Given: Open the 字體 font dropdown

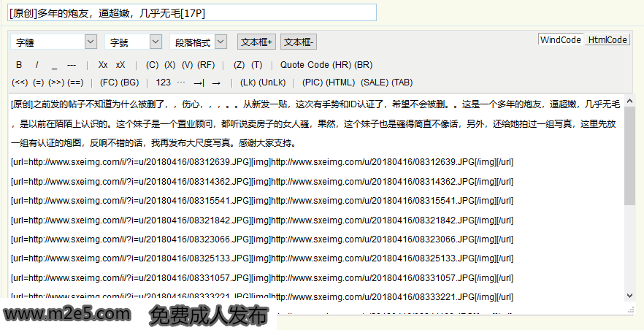Looking at the screenshot, I should pyautogui.click(x=54, y=42).
